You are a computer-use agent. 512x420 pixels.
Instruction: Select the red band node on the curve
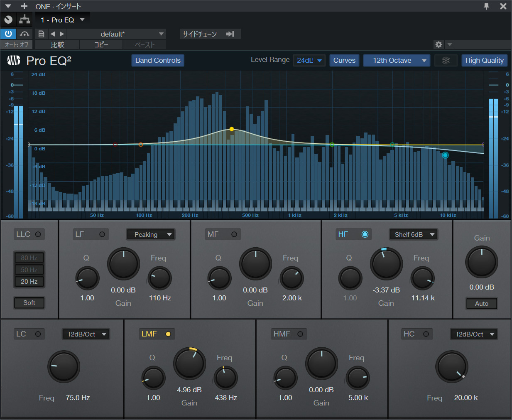click(115, 145)
